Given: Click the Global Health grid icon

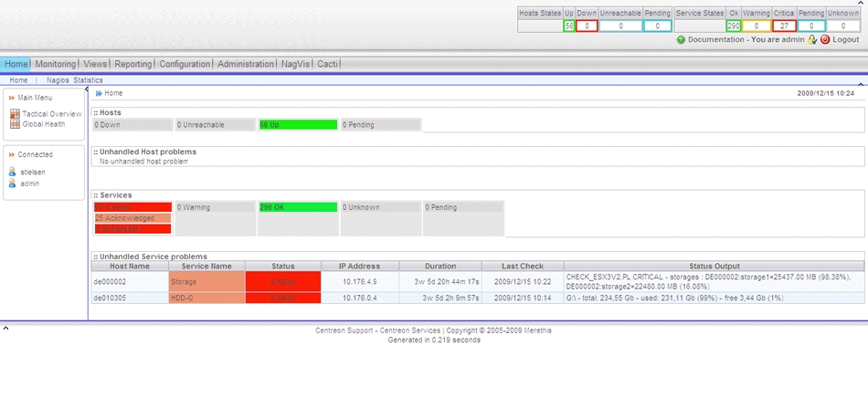Looking at the screenshot, I should 15,124.
